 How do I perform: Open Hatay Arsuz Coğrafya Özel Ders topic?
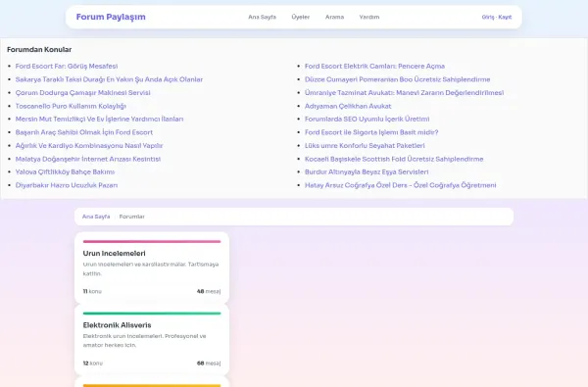pos(401,185)
